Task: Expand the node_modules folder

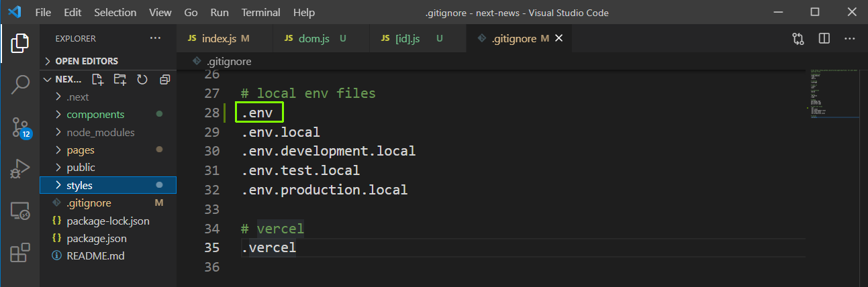Action: pyautogui.click(x=109, y=133)
